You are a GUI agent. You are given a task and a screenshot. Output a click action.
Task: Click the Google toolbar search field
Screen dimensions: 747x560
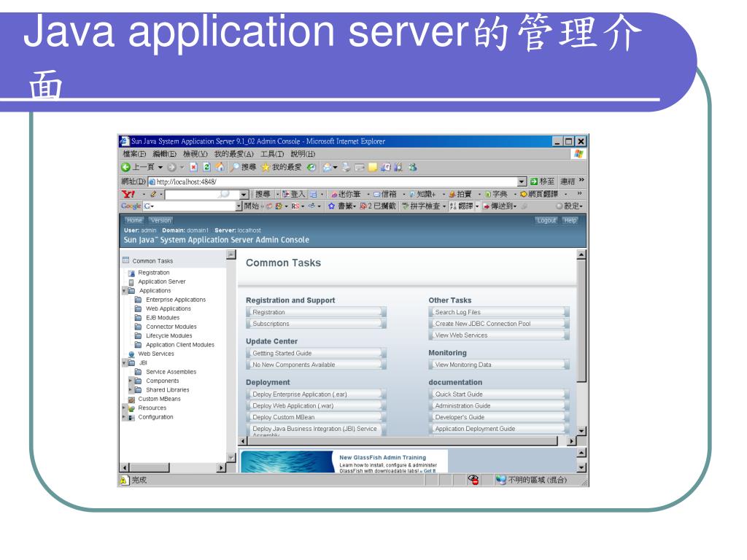tap(193, 206)
